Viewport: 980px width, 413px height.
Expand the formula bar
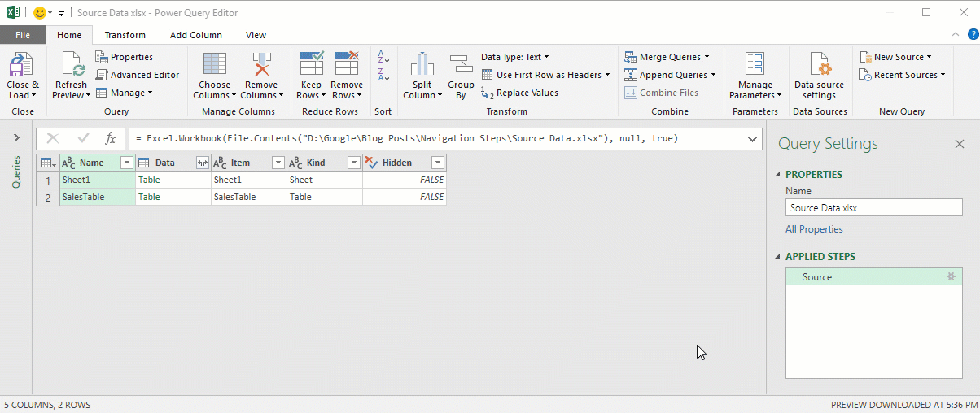pos(752,139)
